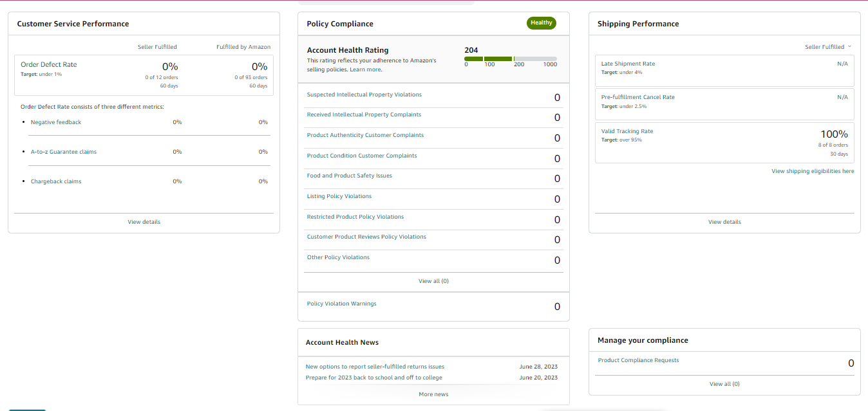This screenshot has height=411, width=868.
Task: Click the Fulfilled by Amazon 0% Order Defect Rate
Action: click(x=259, y=66)
